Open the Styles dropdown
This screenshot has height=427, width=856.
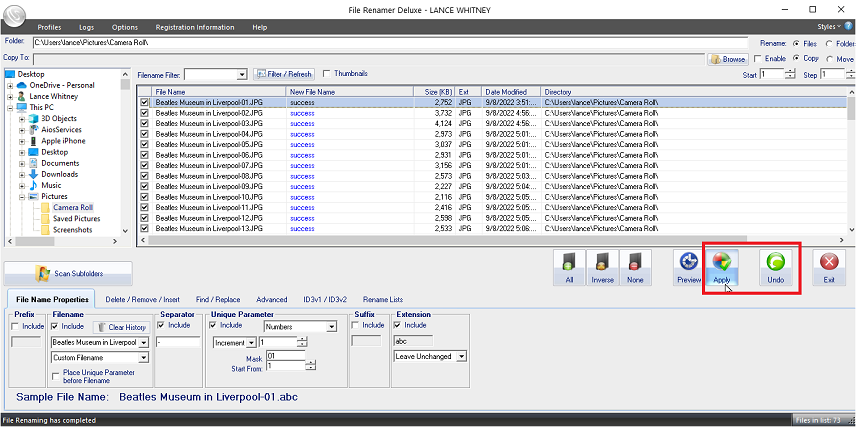(x=829, y=27)
